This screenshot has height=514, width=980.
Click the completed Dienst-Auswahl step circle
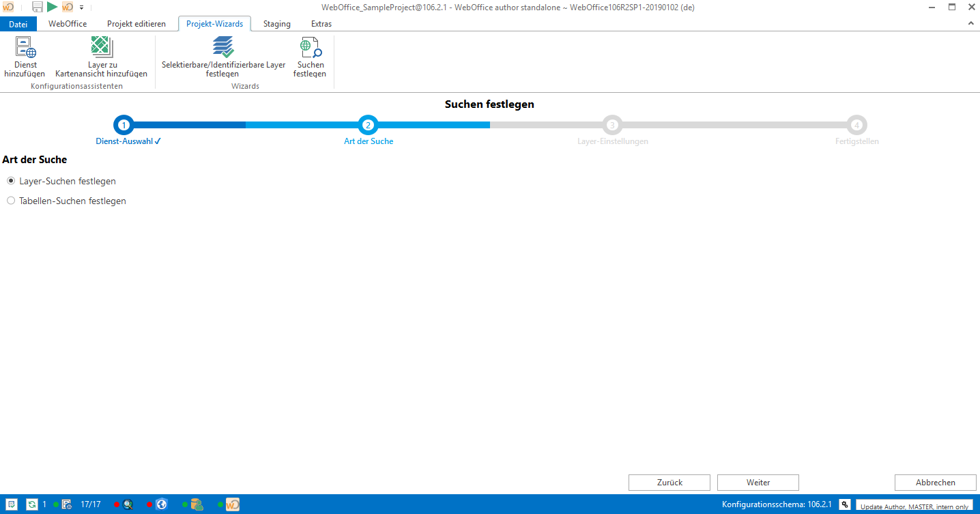coord(124,125)
